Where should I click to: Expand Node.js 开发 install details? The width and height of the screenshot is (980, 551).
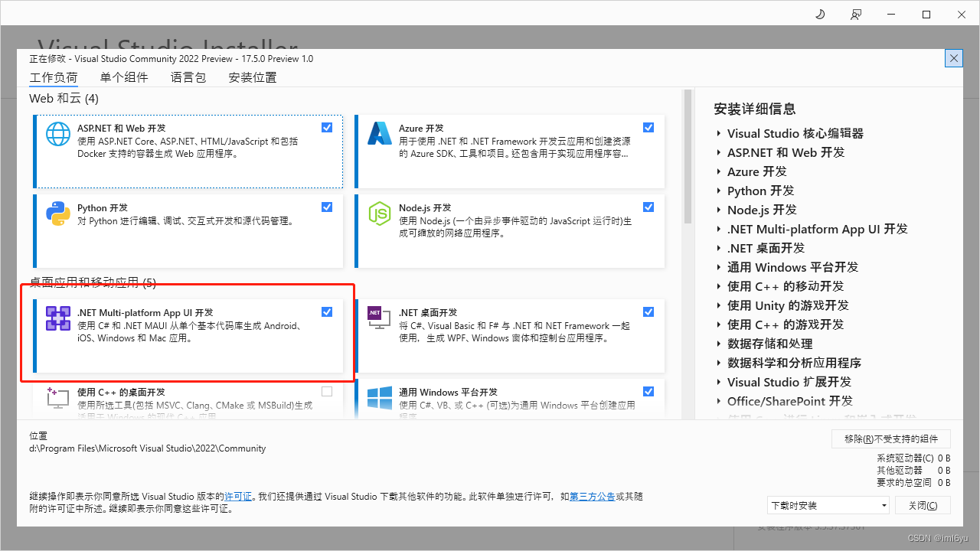(720, 210)
